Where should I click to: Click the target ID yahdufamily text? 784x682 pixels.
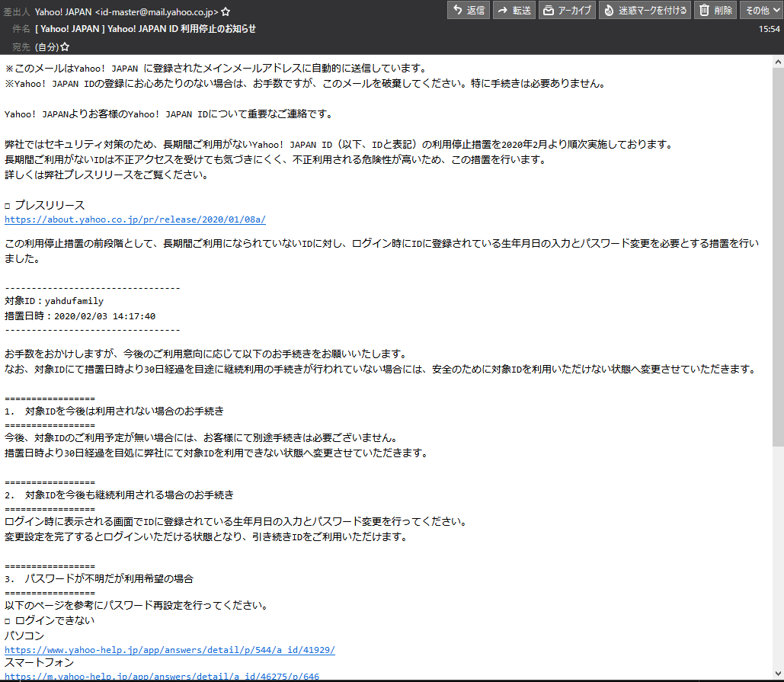point(74,301)
